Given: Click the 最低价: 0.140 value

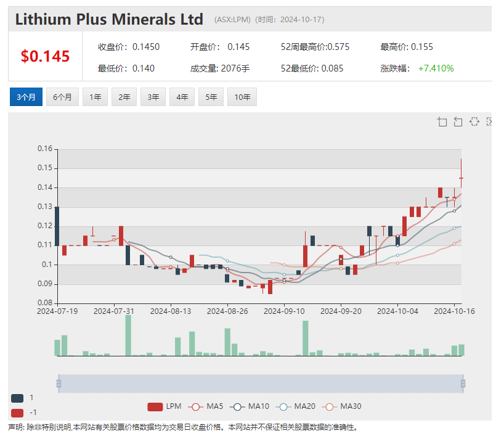Looking at the screenshot, I should (126, 68).
